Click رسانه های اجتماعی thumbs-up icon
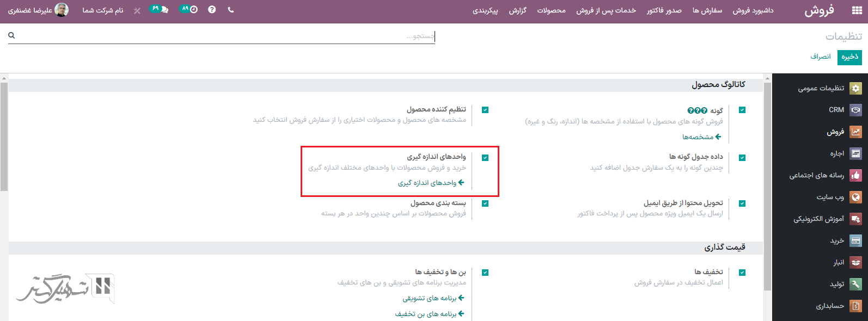Image resolution: width=868 pixels, height=321 pixels. click(x=855, y=175)
